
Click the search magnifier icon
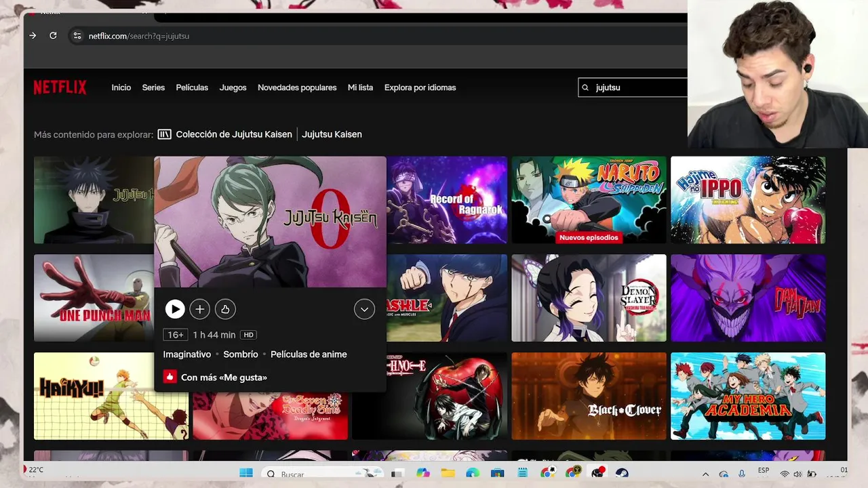coord(586,87)
